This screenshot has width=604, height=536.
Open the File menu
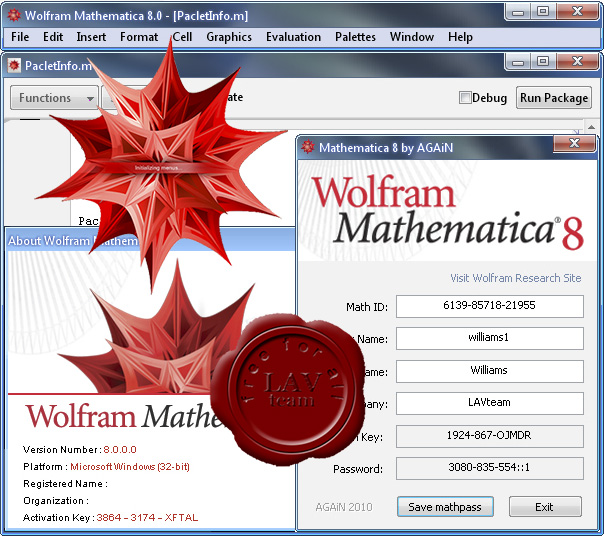tap(20, 37)
